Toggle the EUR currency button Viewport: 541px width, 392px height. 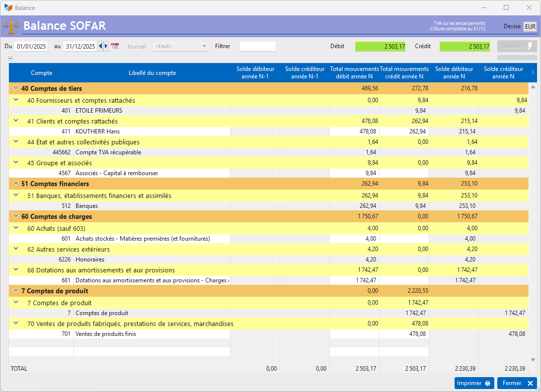530,26
